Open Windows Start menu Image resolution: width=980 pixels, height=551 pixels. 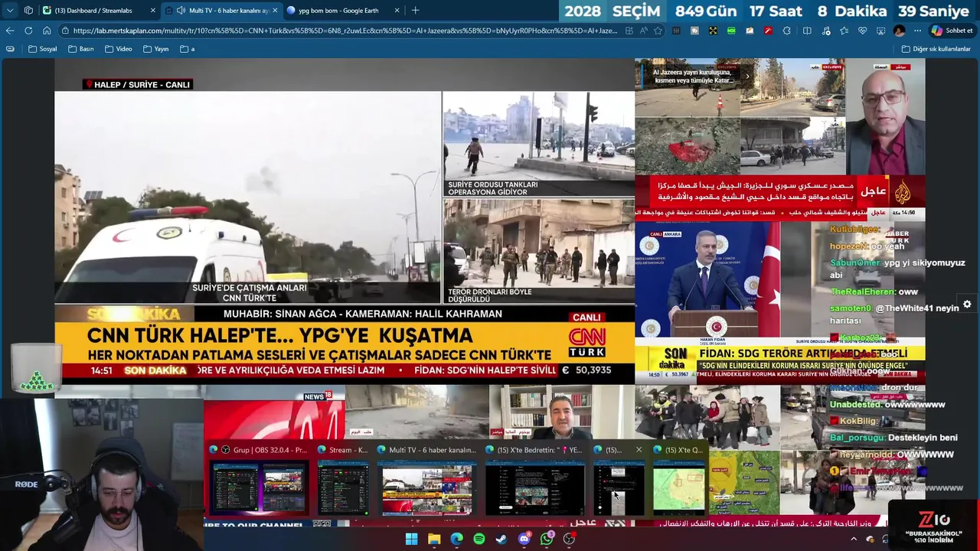coord(411,539)
